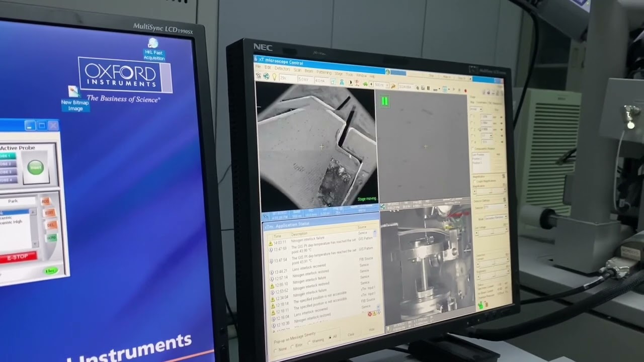Screen dimensions: 644x362
Task: Select the None pop-up severity radio button
Action: click(x=275, y=350)
